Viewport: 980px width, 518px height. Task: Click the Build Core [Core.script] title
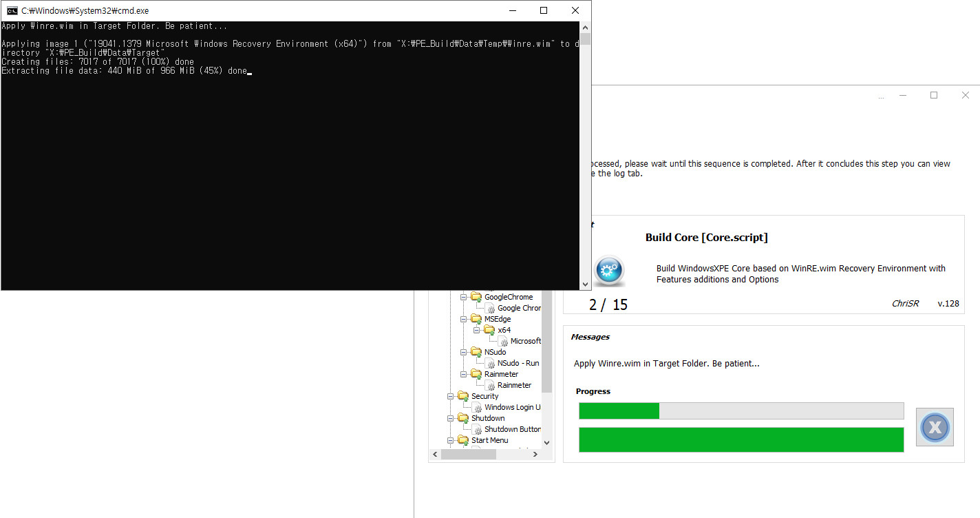[x=707, y=238]
